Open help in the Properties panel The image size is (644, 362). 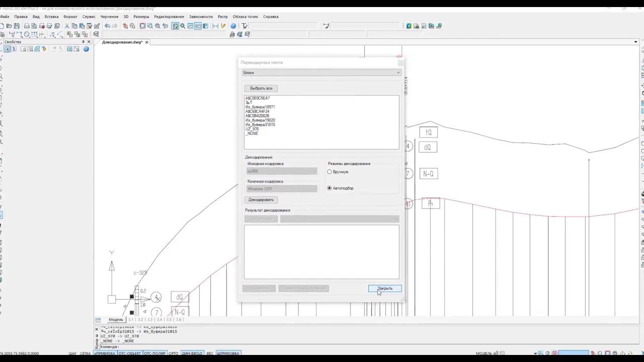(x=86, y=49)
